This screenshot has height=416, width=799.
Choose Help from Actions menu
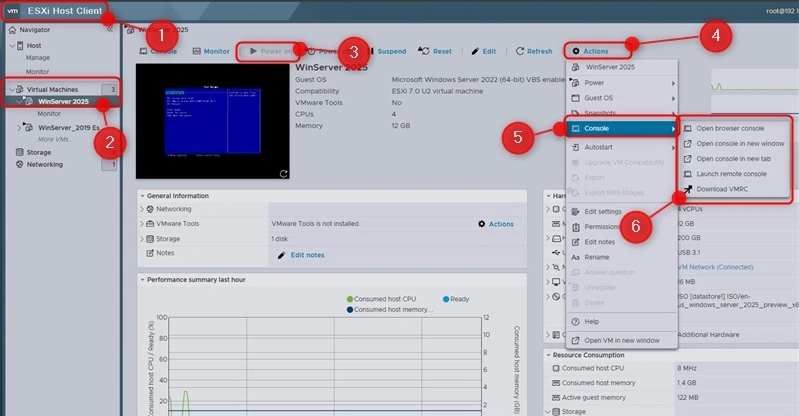click(622, 322)
